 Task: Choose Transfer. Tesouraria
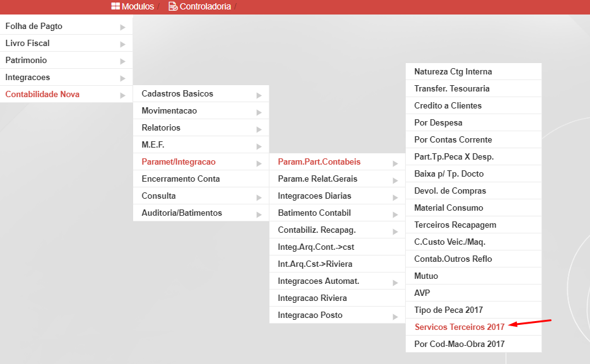tap(473, 88)
